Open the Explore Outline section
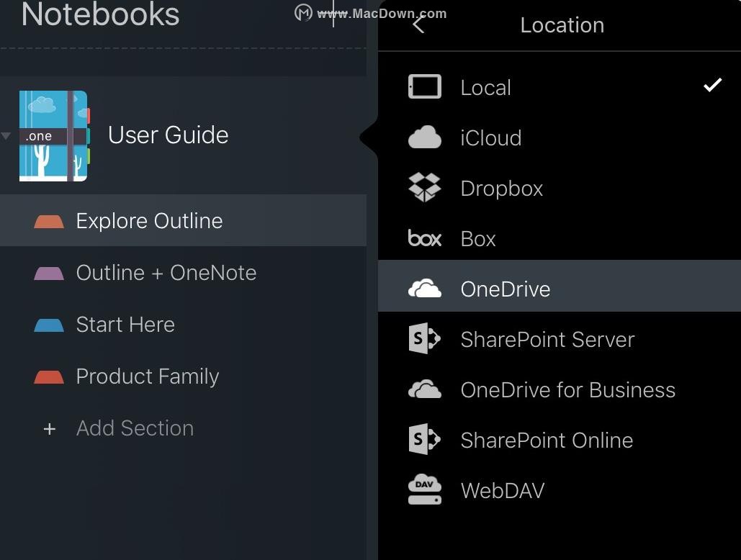 pyautogui.click(x=184, y=220)
